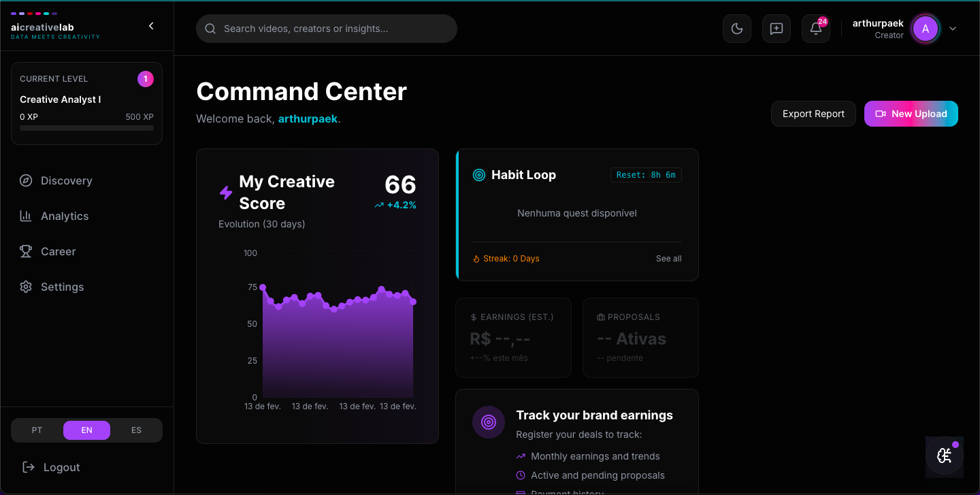Screen dimensions: 980x495
Task: Open Settings from the sidebar
Action: [x=62, y=287]
